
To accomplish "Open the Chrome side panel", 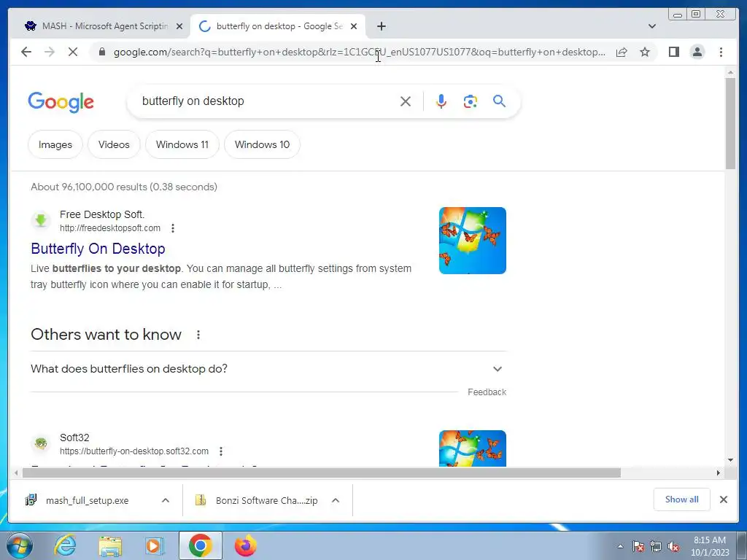I will point(673,52).
